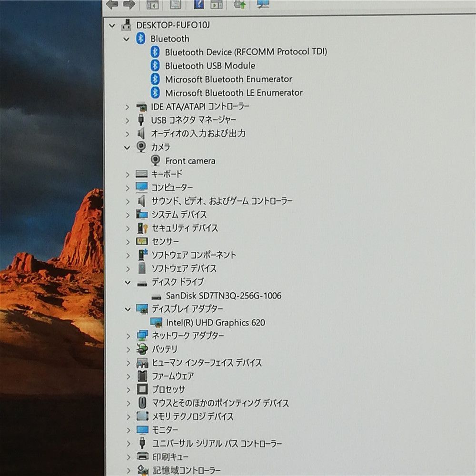Expand the ネットワーク アダプター category
Viewport: 476px width, 476px height.
tap(127, 336)
